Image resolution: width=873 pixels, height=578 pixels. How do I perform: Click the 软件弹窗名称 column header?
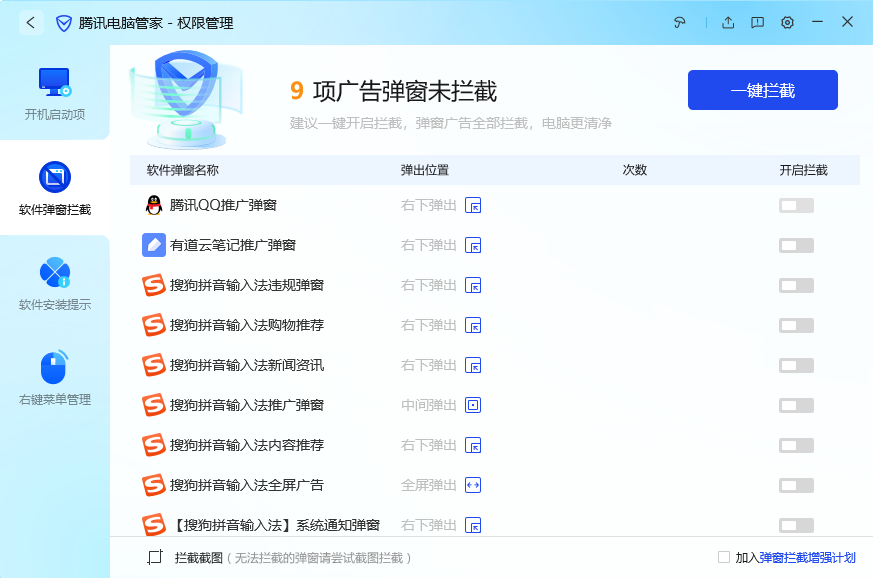click(x=183, y=170)
